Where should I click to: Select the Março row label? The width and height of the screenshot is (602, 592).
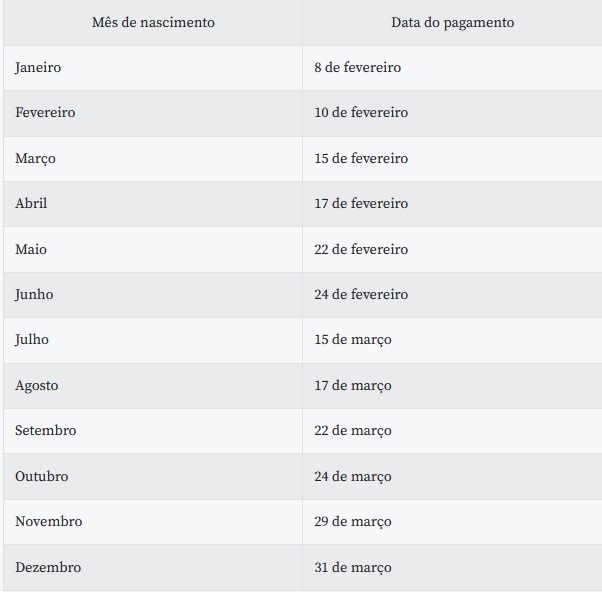(x=36, y=158)
